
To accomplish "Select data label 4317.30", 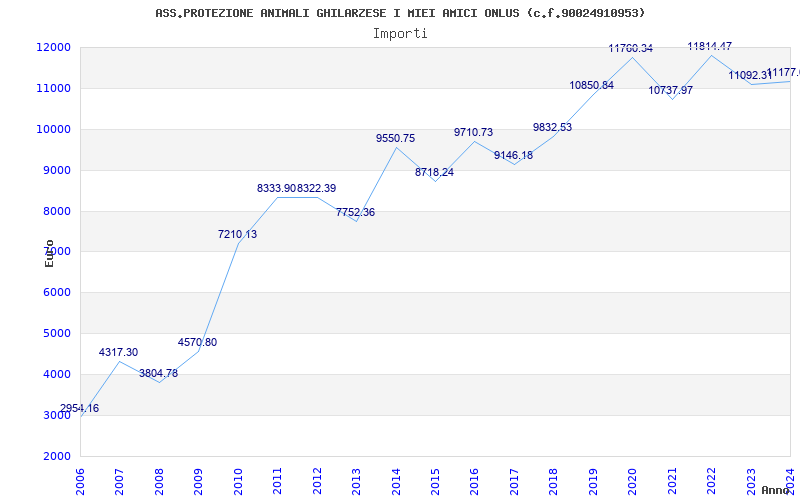I will 118,352.
